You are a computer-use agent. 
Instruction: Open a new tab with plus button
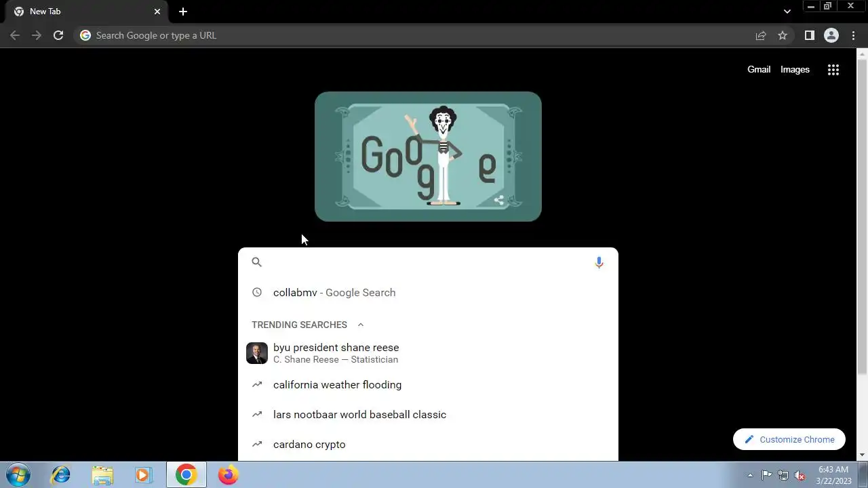[x=182, y=12]
